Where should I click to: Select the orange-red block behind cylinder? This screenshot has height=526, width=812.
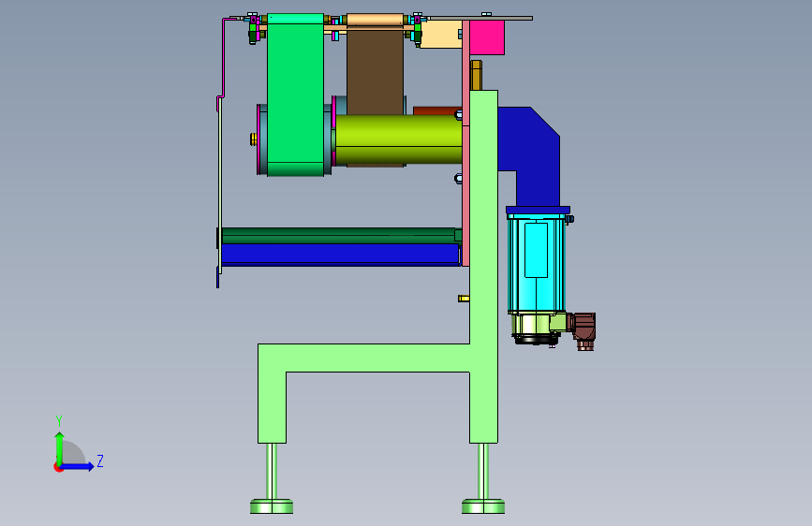(x=436, y=110)
